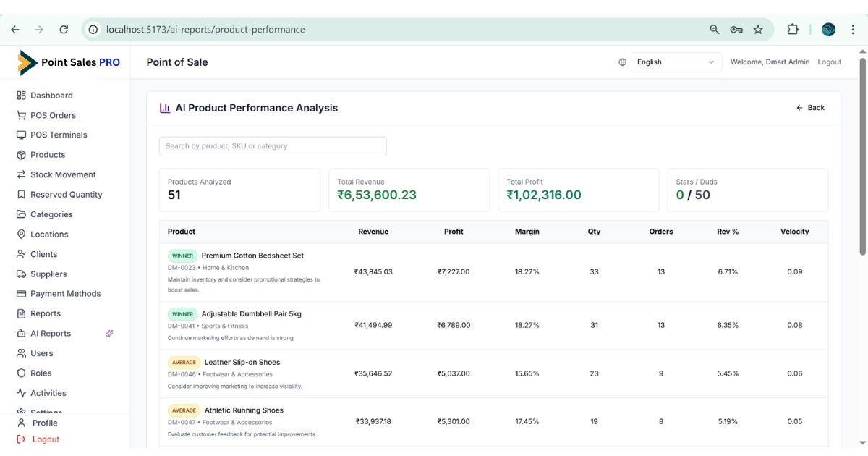Click the bar chart icon beside report title

pos(165,108)
